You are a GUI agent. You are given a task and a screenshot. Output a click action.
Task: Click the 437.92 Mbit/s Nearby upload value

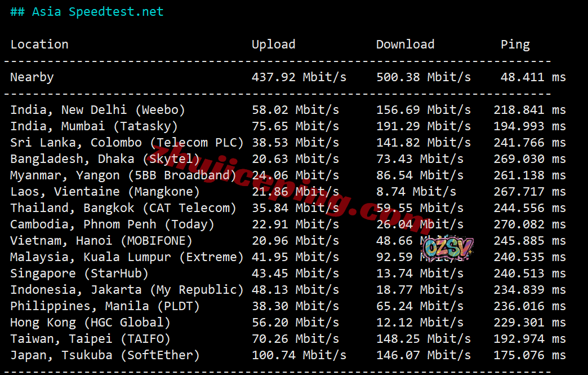(x=299, y=77)
